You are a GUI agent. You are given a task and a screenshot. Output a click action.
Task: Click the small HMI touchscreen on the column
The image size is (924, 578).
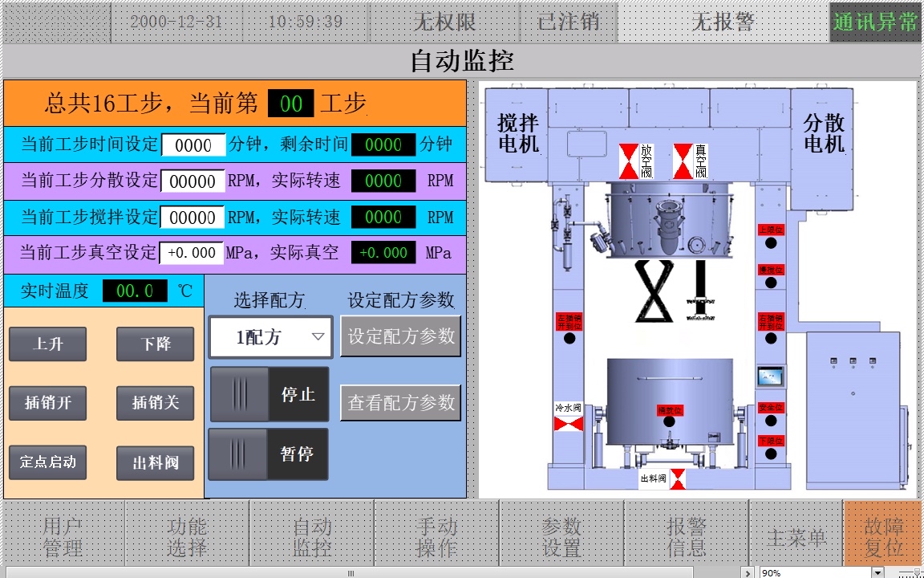[771, 377]
